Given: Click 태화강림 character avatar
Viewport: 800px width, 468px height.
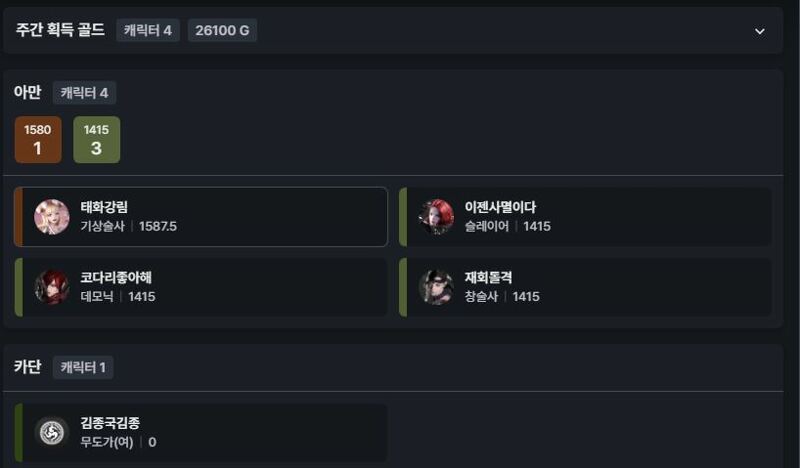Looking at the screenshot, I should (x=52, y=217).
